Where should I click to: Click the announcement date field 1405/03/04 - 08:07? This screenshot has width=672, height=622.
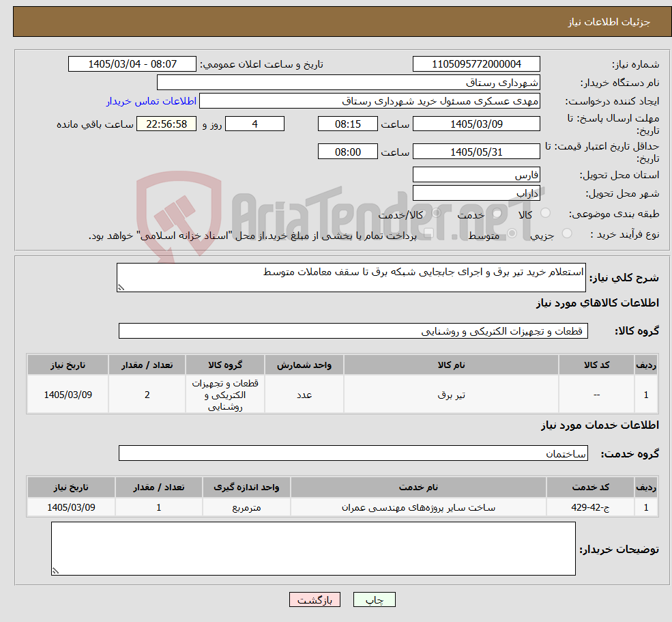[x=132, y=64]
